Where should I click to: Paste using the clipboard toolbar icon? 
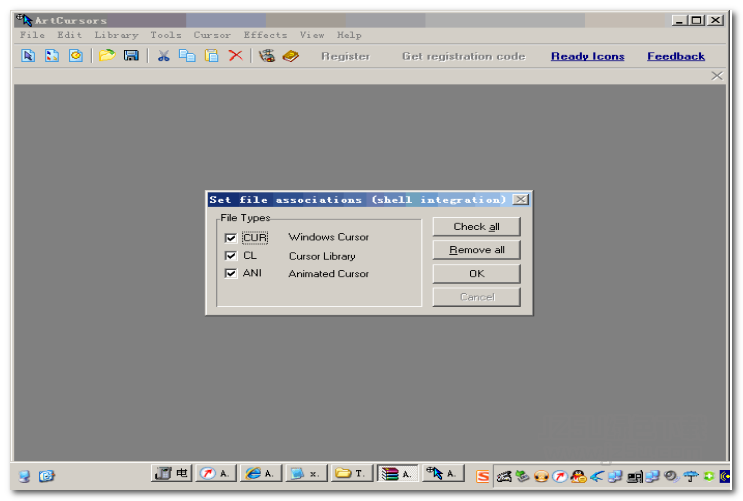[211, 56]
